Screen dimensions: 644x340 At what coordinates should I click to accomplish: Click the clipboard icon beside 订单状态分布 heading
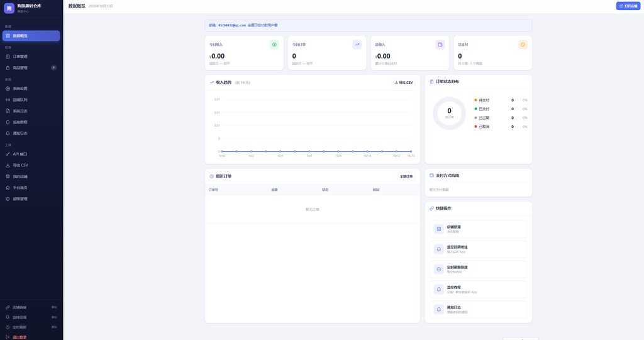pos(431,81)
